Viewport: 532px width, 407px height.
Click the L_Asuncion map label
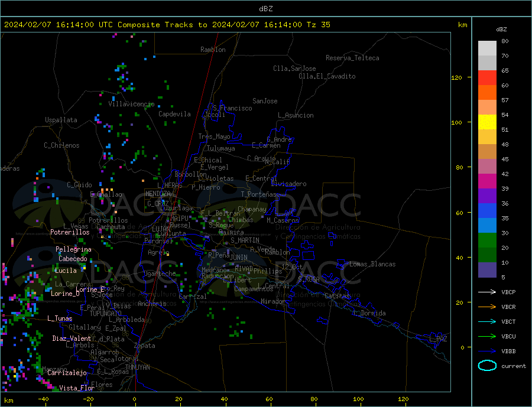pos(296,115)
